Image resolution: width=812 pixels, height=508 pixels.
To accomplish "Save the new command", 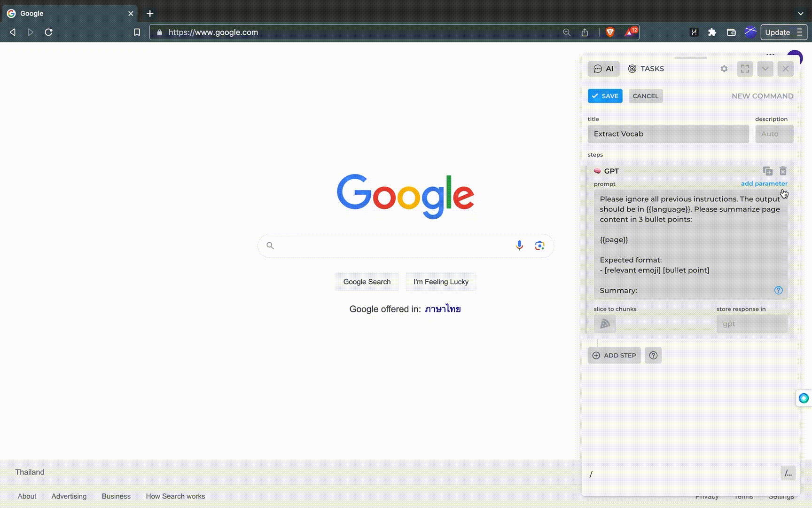I will pos(605,96).
